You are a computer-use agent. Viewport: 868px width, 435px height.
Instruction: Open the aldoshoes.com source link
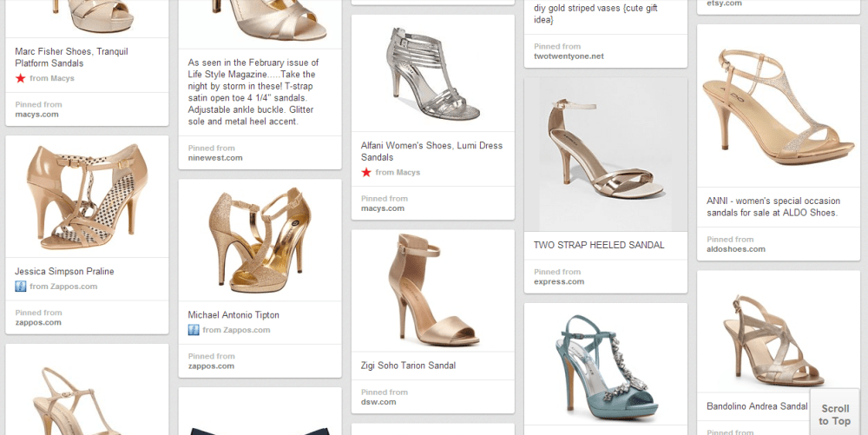coord(736,249)
